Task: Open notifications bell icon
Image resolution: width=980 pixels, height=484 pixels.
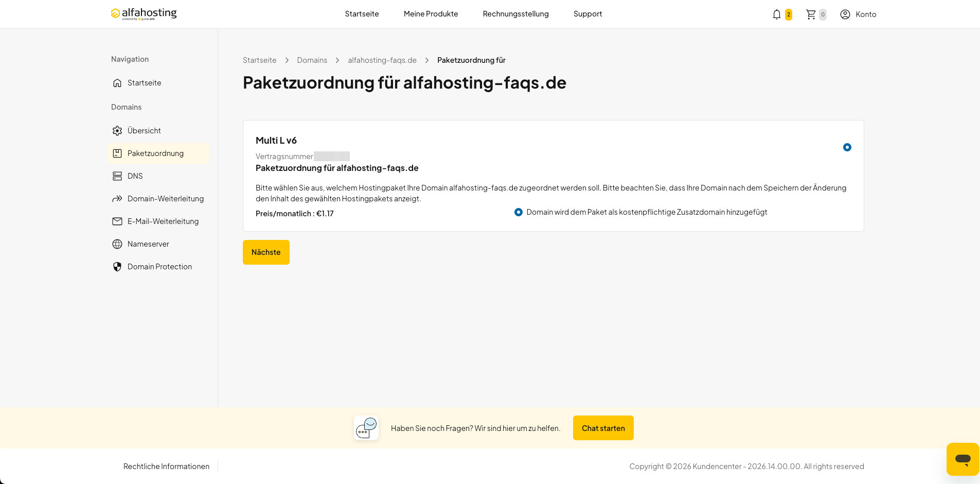Action: click(x=777, y=14)
